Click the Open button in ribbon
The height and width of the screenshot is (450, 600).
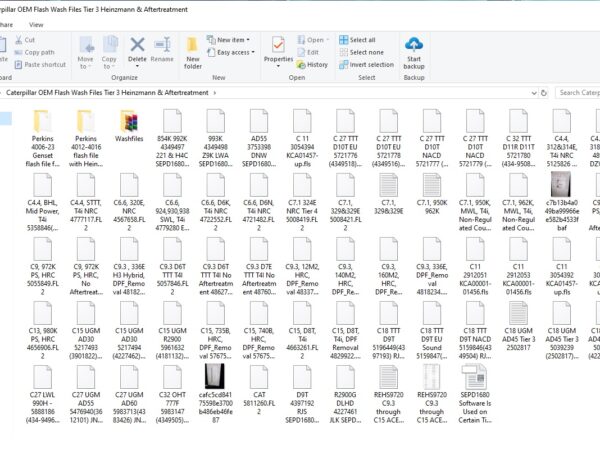point(313,40)
